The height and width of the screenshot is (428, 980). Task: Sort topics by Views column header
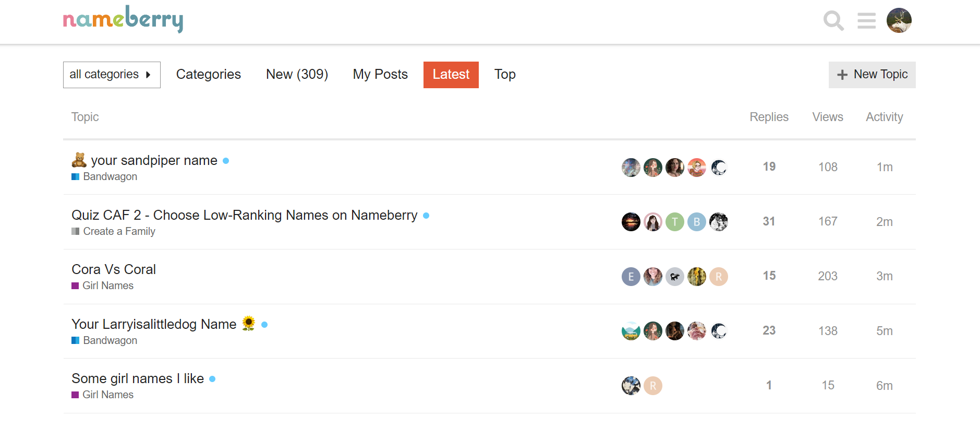point(828,117)
